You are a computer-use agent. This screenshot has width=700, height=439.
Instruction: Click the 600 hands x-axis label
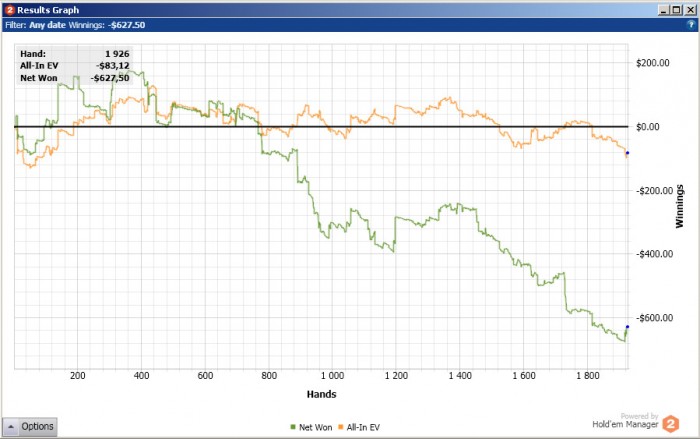(205, 376)
